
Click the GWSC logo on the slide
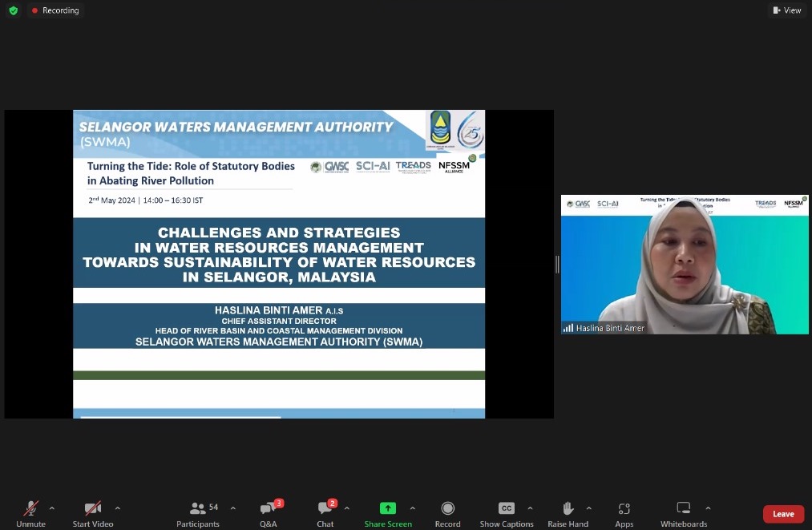tap(330, 167)
